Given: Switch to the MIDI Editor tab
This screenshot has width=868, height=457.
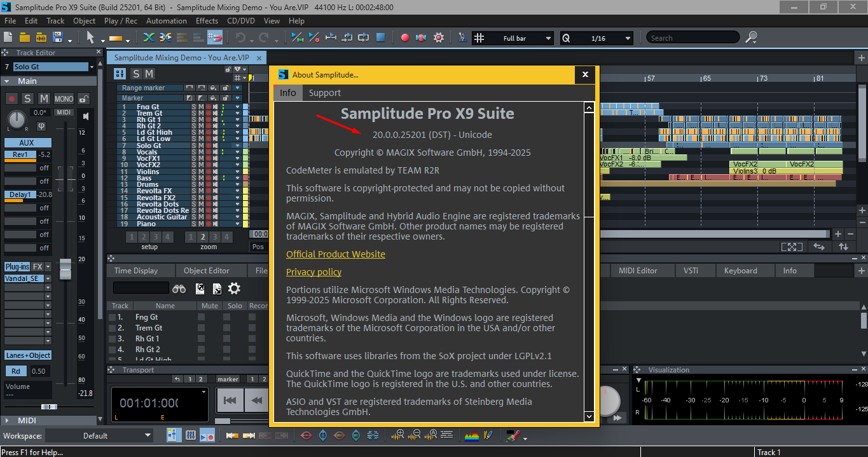Looking at the screenshot, I should pyautogui.click(x=638, y=271).
